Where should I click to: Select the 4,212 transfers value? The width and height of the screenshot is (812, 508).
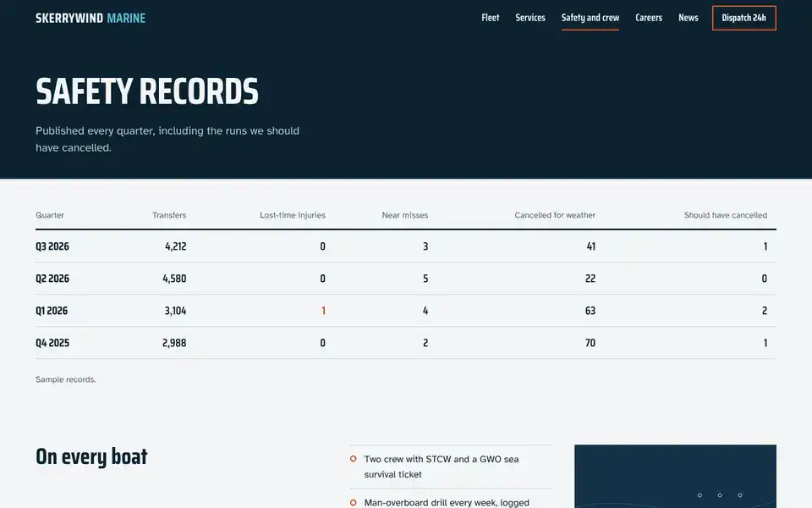pyautogui.click(x=176, y=246)
